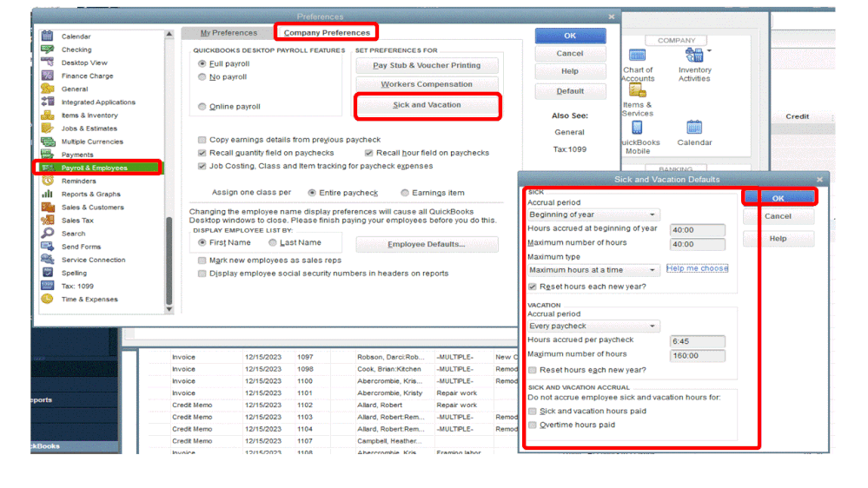Click the Reminders preference icon
The width and height of the screenshot is (868, 488).
[48, 181]
